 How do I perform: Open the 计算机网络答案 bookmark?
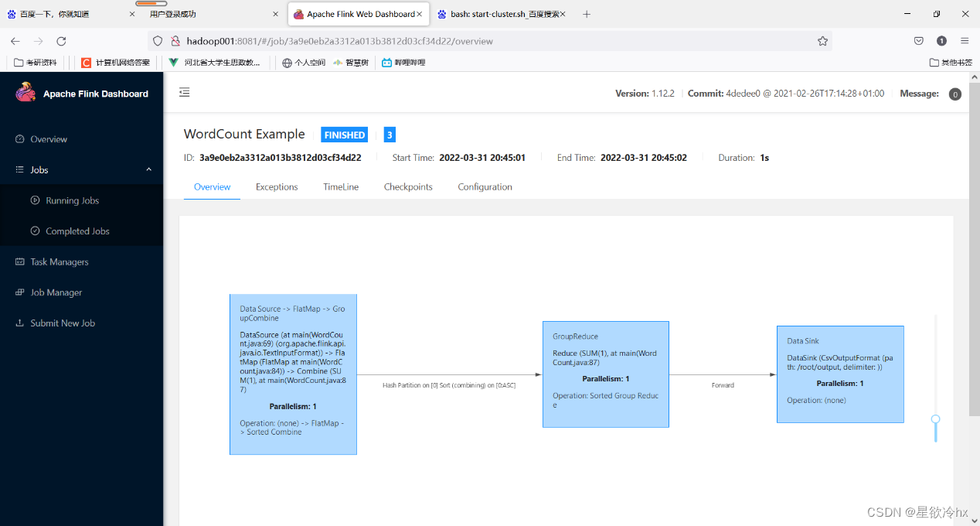(116, 63)
